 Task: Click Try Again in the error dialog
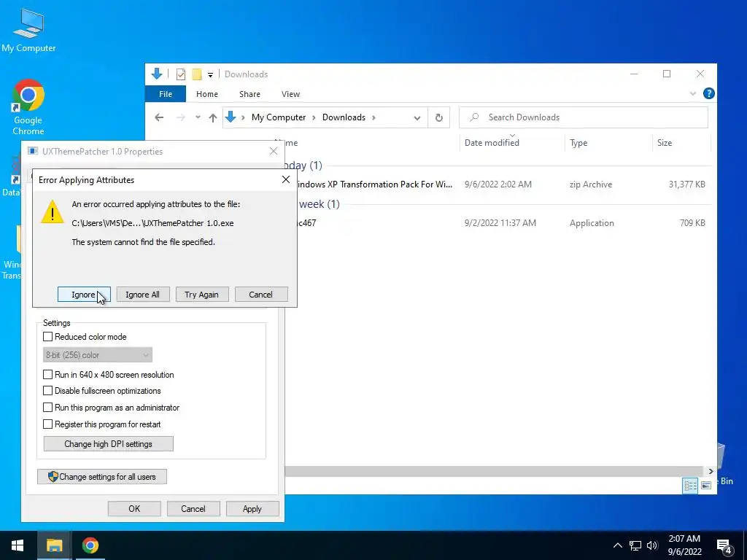point(202,295)
